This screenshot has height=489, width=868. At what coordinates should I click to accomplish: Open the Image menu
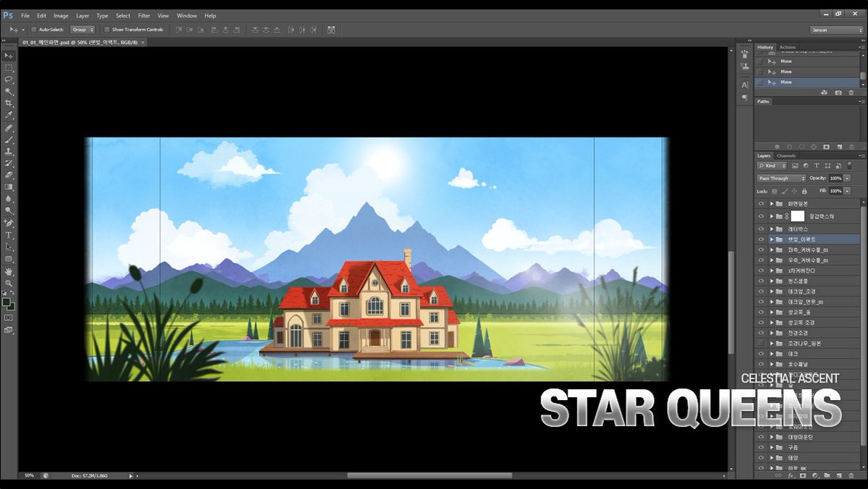pos(61,15)
